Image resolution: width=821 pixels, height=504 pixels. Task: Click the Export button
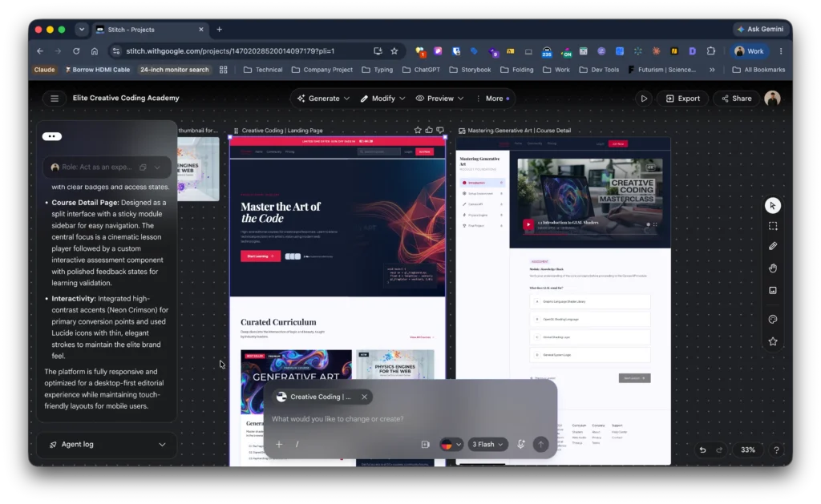[683, 99]
